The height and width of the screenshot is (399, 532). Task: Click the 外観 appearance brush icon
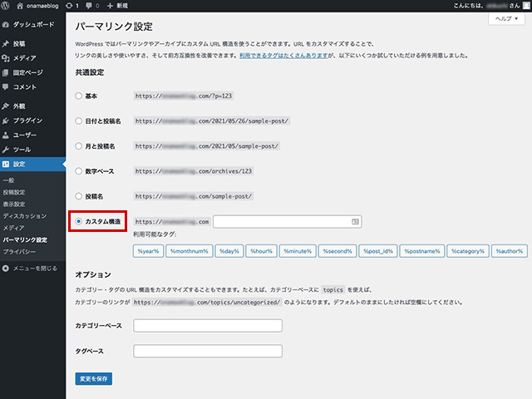tap(6, 106)
